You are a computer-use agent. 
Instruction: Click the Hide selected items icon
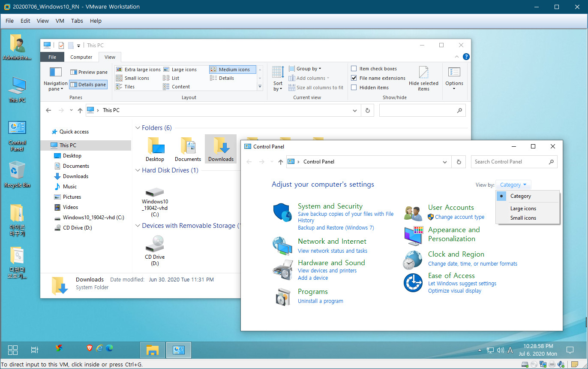coord(423,72)
